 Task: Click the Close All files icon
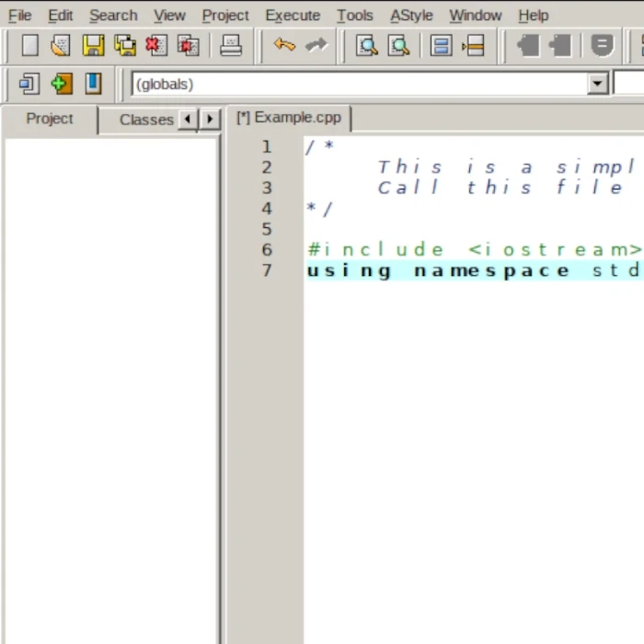[188, 45]
